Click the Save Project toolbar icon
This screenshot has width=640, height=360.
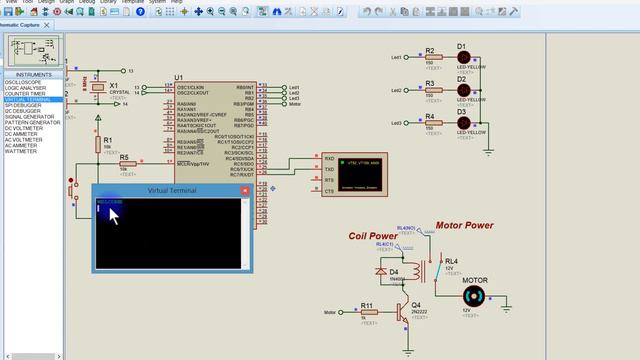[8, 12]
